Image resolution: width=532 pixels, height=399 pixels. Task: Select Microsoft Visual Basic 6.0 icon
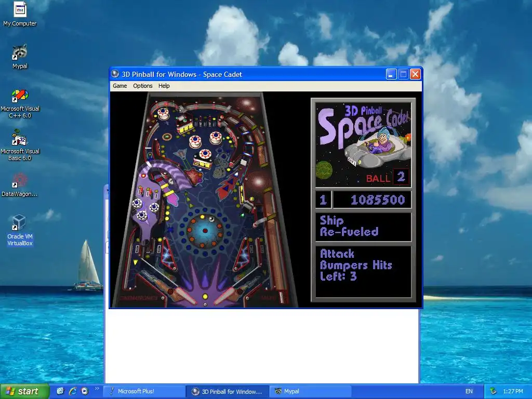coord(20,146)
